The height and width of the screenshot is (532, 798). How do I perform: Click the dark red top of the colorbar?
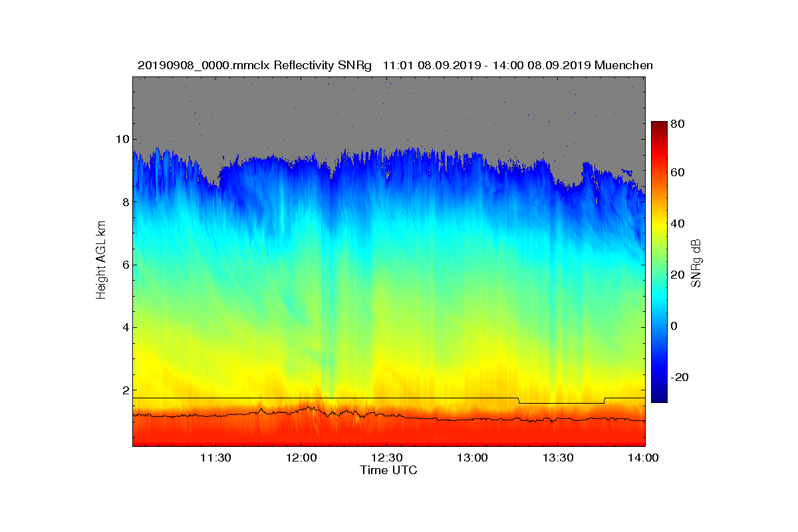coord(659,126)
